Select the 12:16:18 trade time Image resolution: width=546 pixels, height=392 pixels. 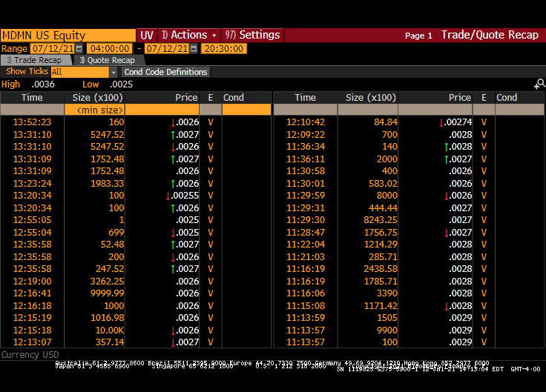(x=32, y=306)
